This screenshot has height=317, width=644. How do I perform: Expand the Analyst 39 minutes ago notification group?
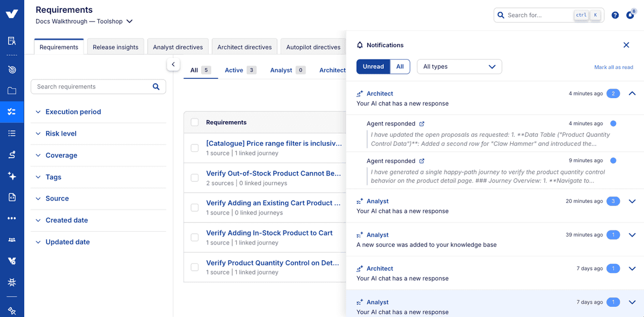(632, 235)
